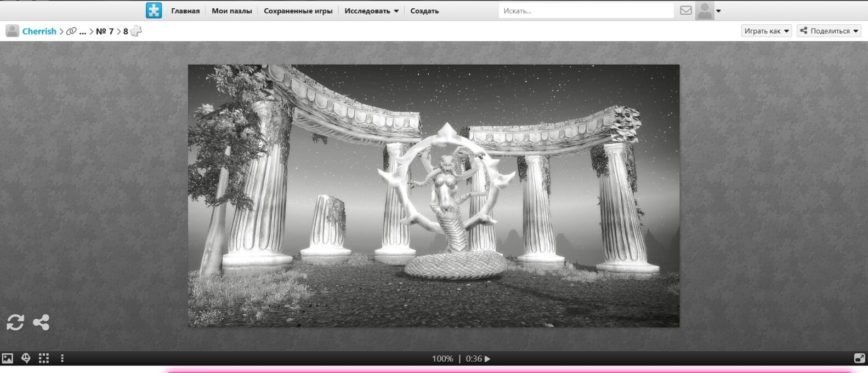868x373 pixels.
Task: Open the three-dot more options menu
Action: (x=62, y=358)
